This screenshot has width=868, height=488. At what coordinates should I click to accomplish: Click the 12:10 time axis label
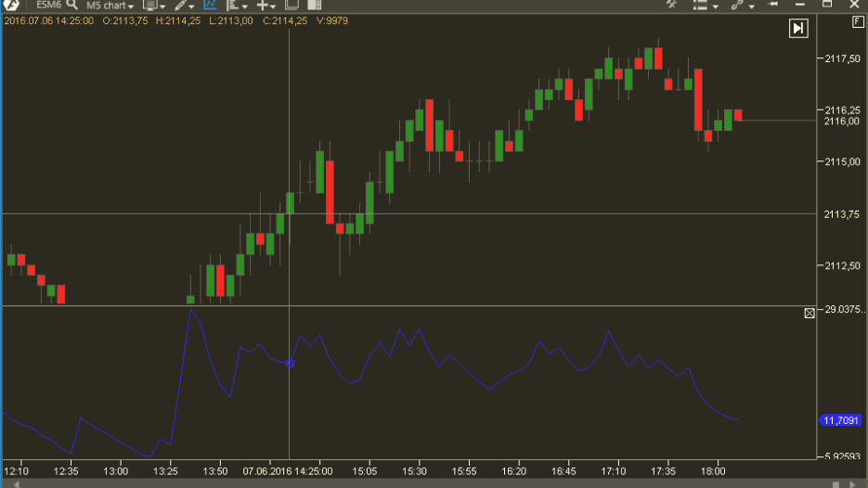pyautogui.click(x=16, y=471)
